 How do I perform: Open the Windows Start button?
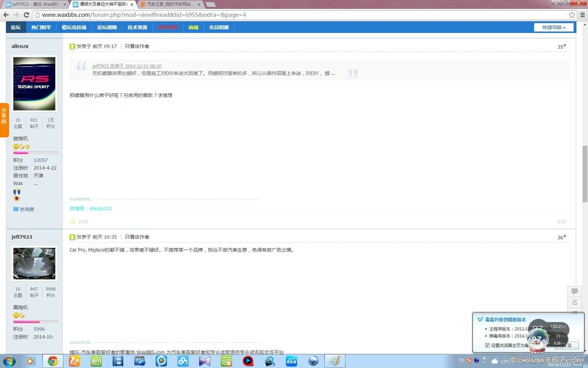point(9,361)
